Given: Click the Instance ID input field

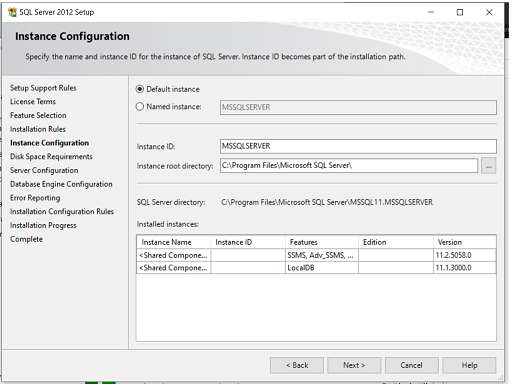Looking at the screenshot, I should 358,146.
